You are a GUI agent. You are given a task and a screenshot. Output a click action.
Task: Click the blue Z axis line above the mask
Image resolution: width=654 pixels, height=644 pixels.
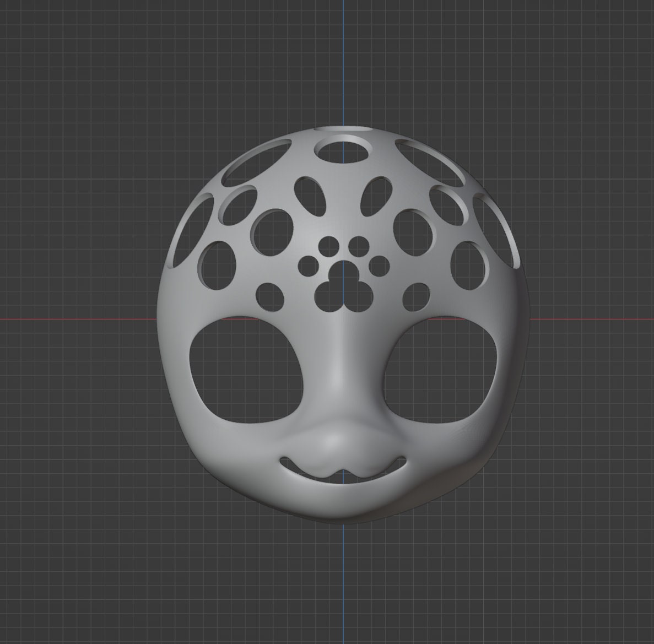343,63
